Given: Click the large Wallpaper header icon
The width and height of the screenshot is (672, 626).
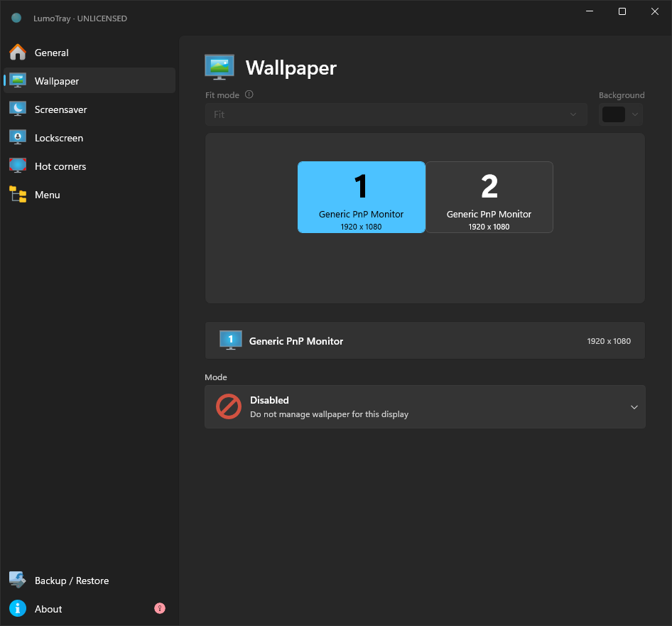Looking at the screenshot, I should (220, 67).
